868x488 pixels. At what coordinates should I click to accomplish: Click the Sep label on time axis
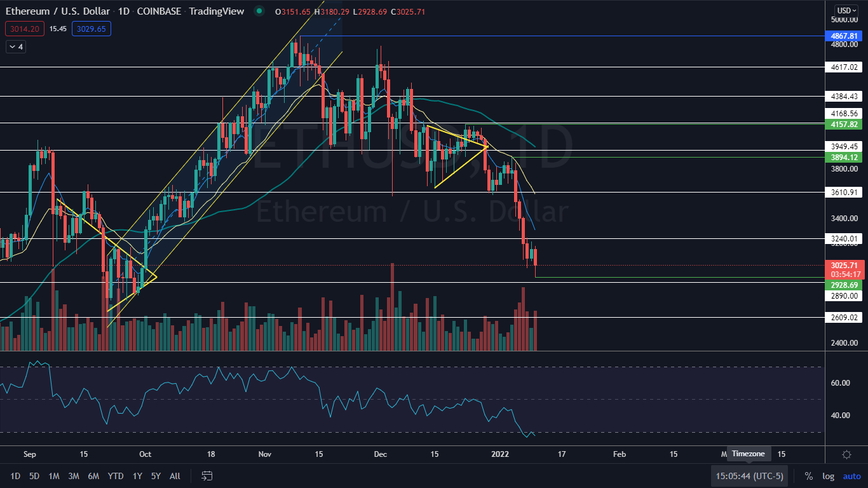[30, 454]
